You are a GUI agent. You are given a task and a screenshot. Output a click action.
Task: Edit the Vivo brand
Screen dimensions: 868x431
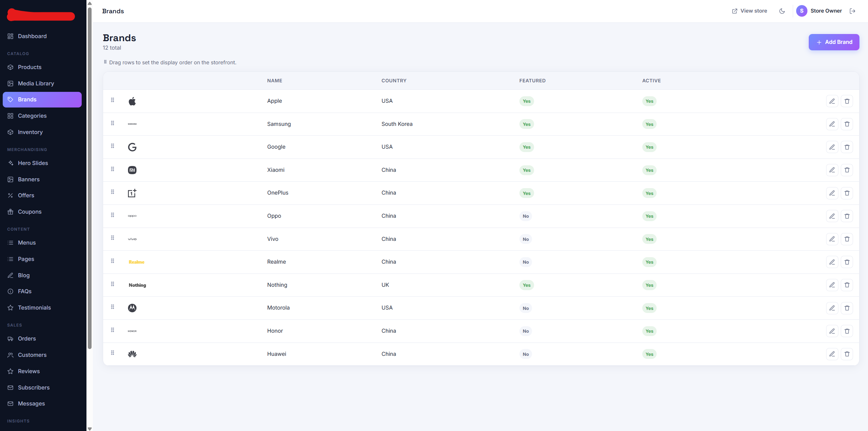click(x=832, y=239)
